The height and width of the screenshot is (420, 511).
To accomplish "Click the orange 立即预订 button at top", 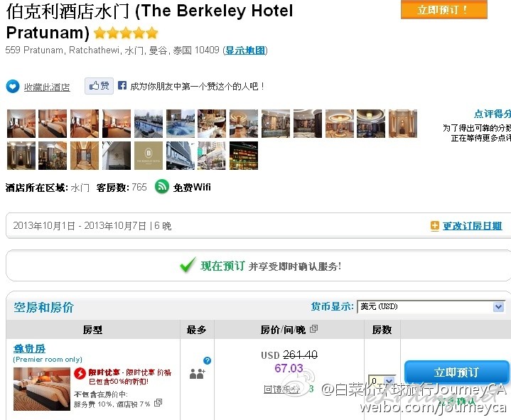I will 444,9.
